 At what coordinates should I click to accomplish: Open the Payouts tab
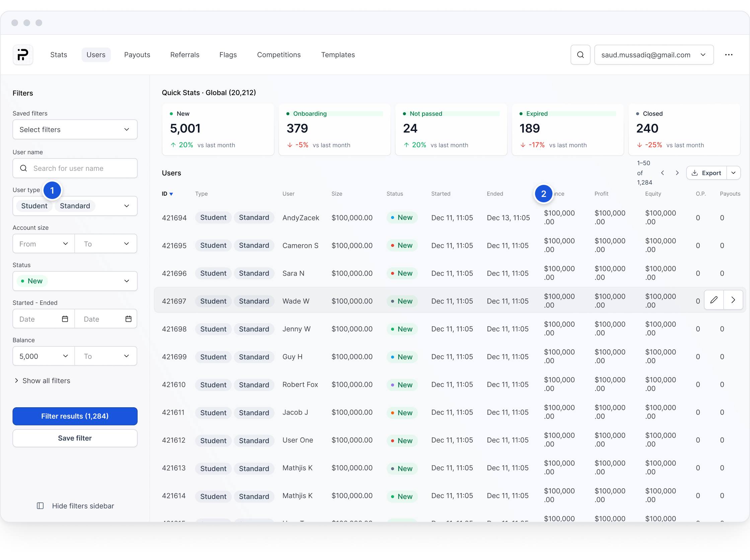[x=137, y=55]
